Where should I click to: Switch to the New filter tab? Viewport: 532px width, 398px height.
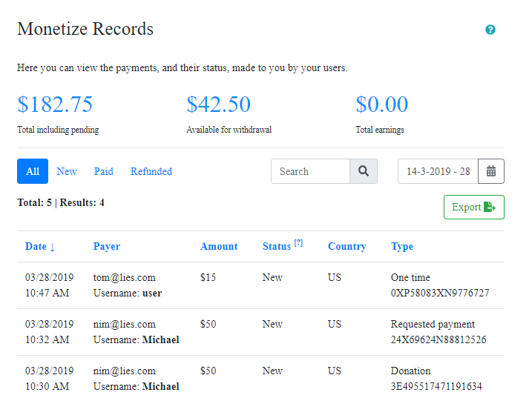click(67, 171)
